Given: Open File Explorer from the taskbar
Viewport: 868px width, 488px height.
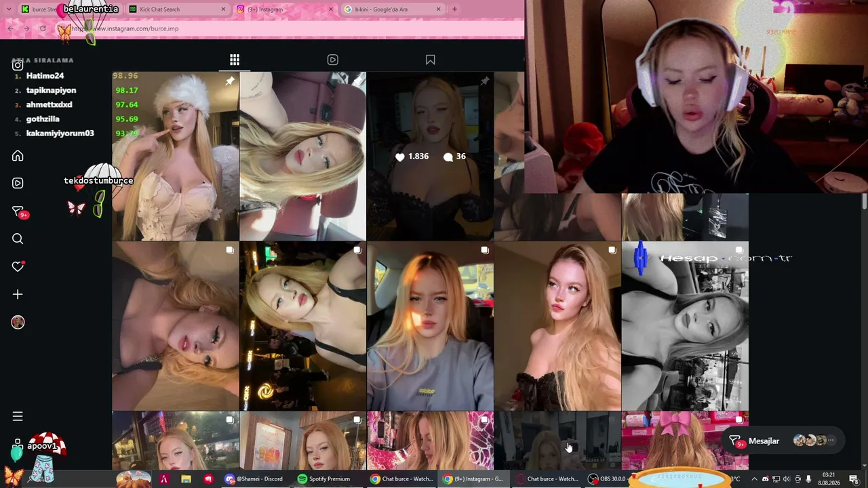Looking at the screenshot, I should point(186,479).
